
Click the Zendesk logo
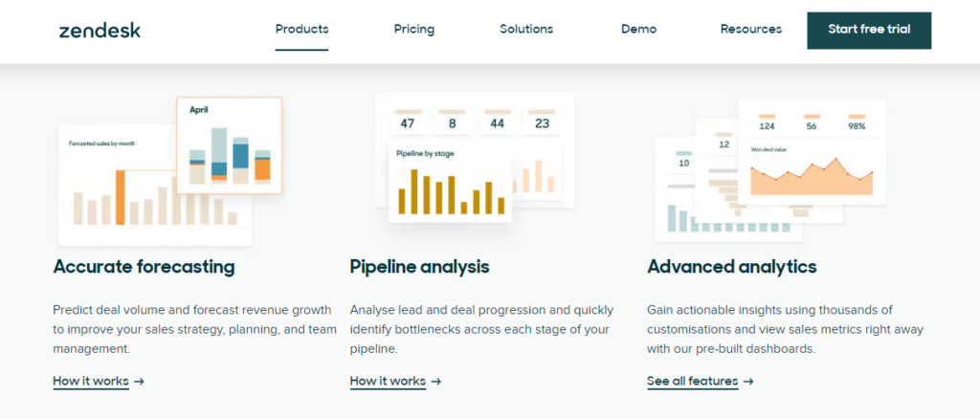100,30
